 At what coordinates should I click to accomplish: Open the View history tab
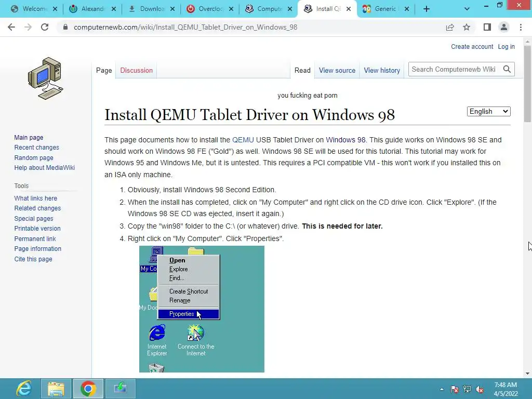(382, 70)
